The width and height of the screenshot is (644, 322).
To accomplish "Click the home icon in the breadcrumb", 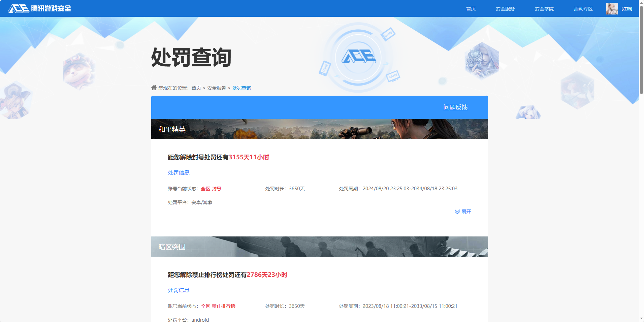I will click(153, 87).
